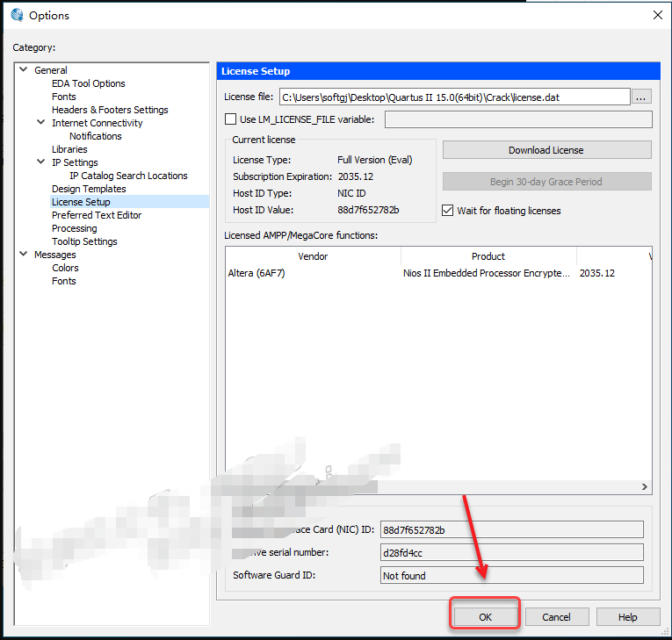Image resolution: width=672 pixels, height=640 pixels.
Task: Select the Processing category
Action: 74,228
